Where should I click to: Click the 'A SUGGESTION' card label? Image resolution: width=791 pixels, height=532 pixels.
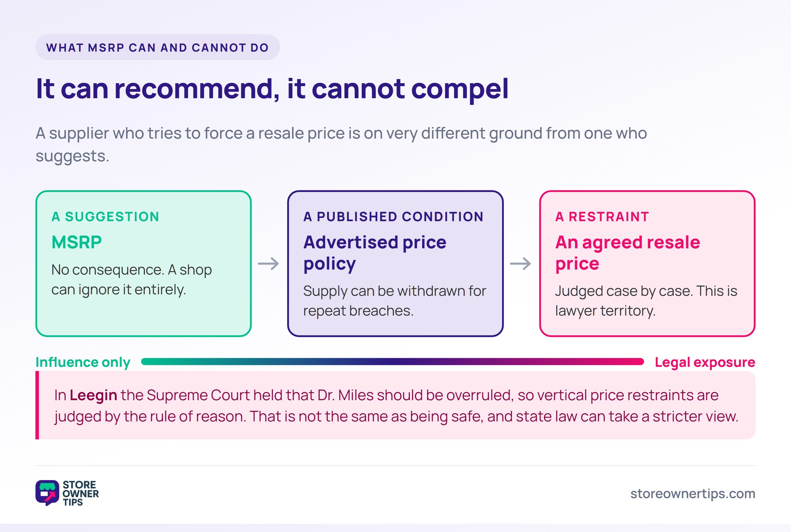(x=105, y=217)
